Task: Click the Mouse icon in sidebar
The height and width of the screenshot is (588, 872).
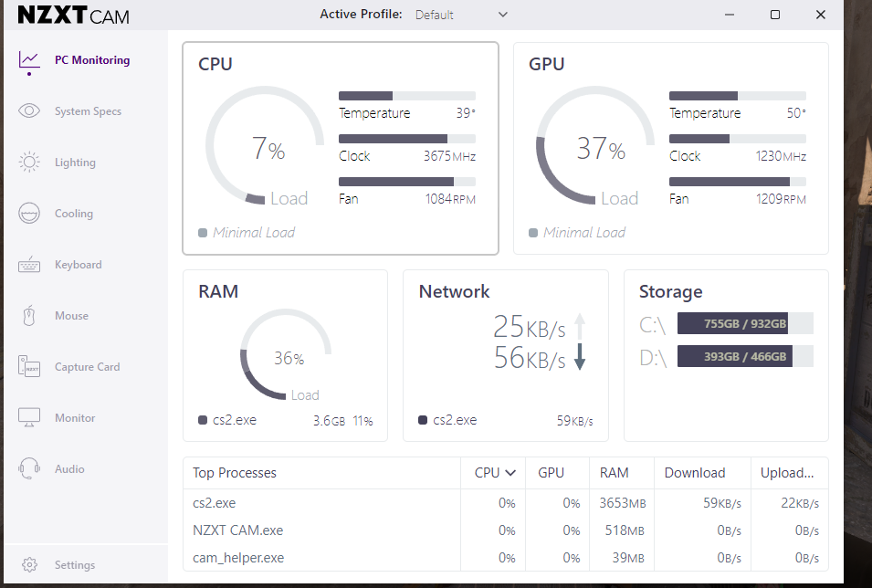Action: pyautogui.click(x=29, y=315)
